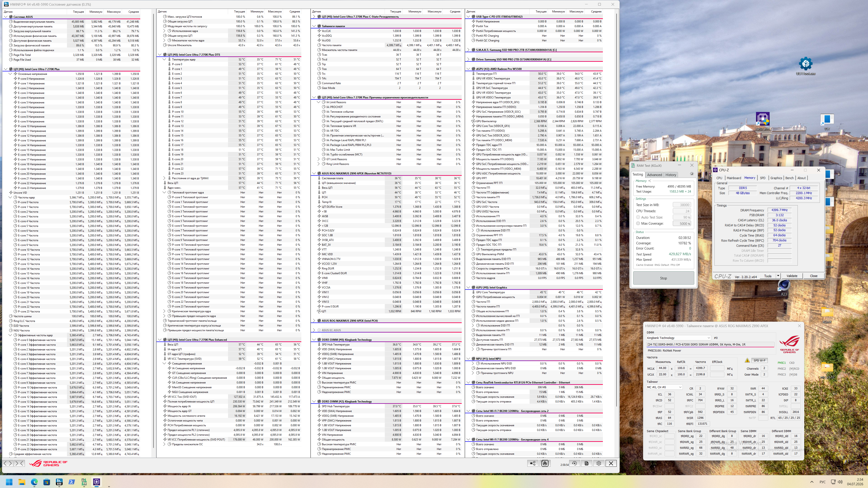Reset min/max values with the clock icon

pyautogui.click(x=575, y=463)
